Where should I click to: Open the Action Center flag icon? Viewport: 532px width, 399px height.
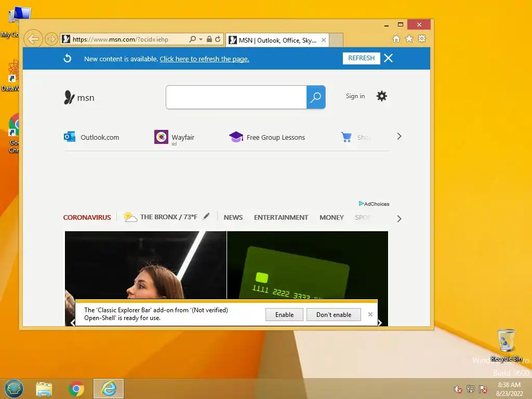tap(483, 389)
